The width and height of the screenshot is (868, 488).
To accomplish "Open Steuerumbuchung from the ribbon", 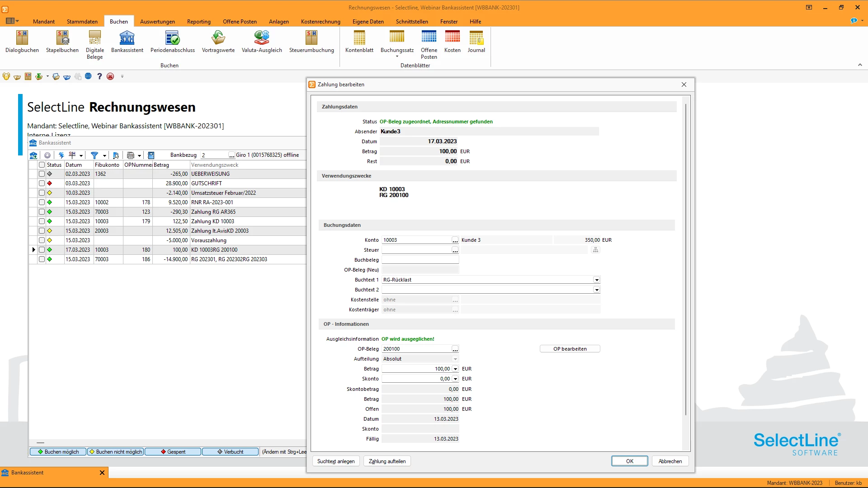I will click(311, 42).
